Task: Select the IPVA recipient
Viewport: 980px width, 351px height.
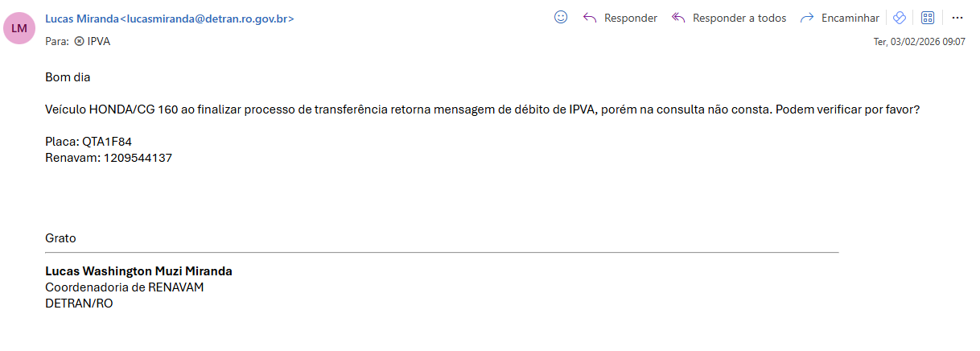Action: pos(99,41)
